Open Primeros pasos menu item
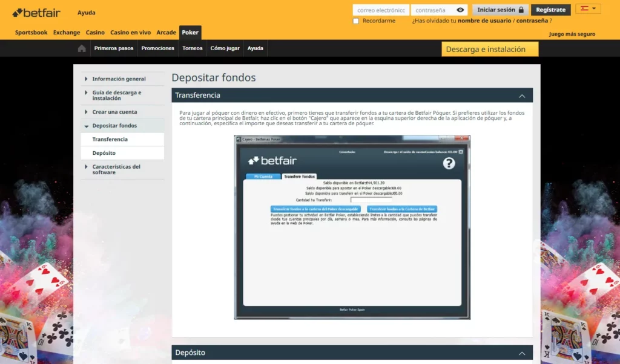Image resolution: width=620 pixels, height=364 pixels. 114,48
